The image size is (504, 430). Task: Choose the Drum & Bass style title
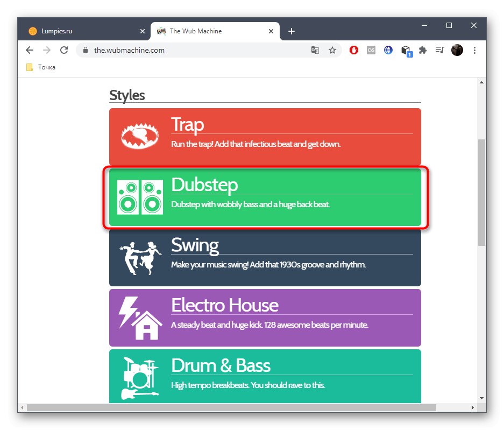(x=221, y=365)
